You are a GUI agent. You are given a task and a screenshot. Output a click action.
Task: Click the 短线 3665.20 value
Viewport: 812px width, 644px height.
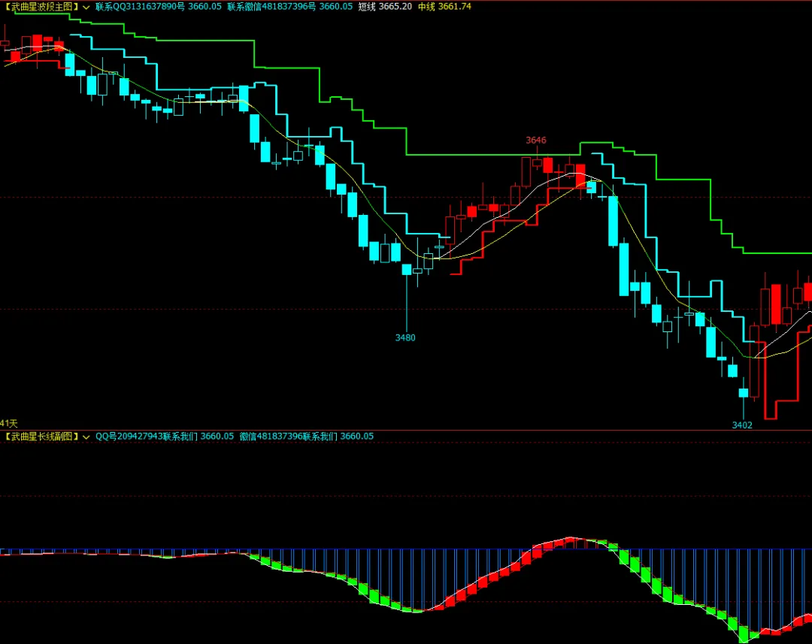pos(385,7)
